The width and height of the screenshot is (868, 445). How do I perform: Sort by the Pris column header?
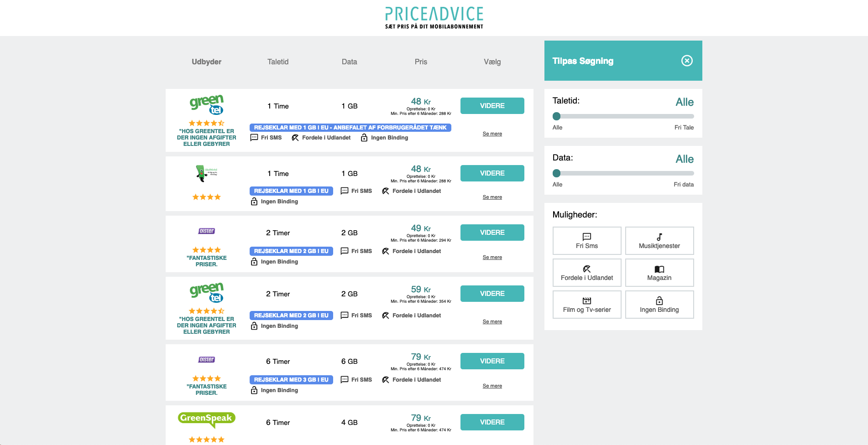point(421,62)
